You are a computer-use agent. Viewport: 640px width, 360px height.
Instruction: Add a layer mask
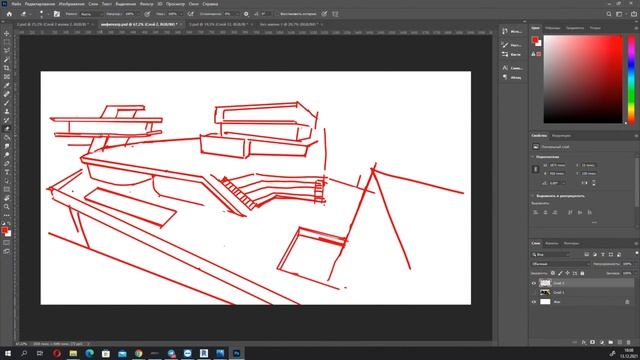(x=593, y=342)
